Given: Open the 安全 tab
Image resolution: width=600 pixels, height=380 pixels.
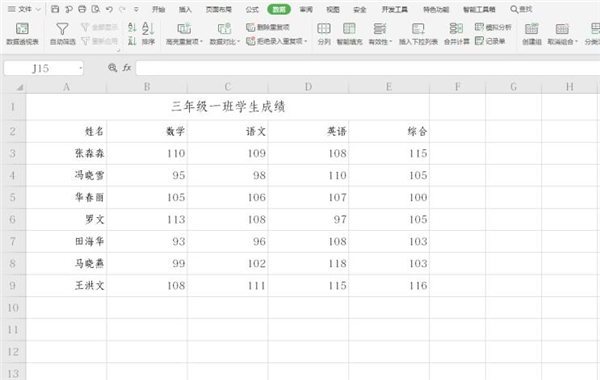Looking at the screenshot, I should click(x=360, y=9).
